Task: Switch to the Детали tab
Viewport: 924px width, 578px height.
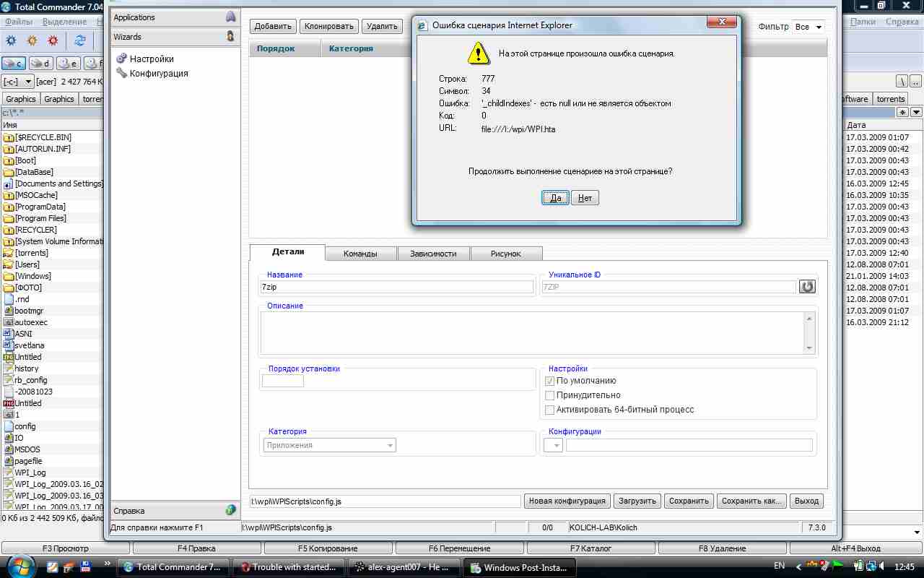Action: (287, 252)
